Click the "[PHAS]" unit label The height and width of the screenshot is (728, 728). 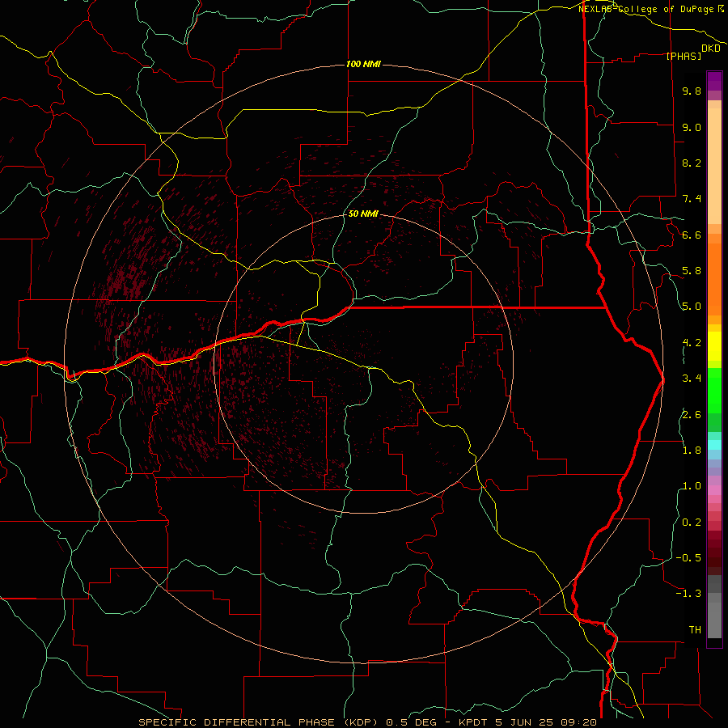pos(684,56)
